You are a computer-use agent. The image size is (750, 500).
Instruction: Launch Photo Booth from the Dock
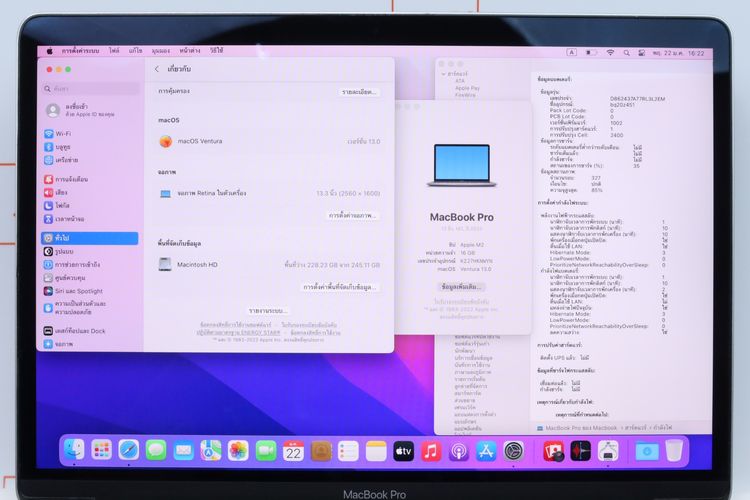point(553,450)
